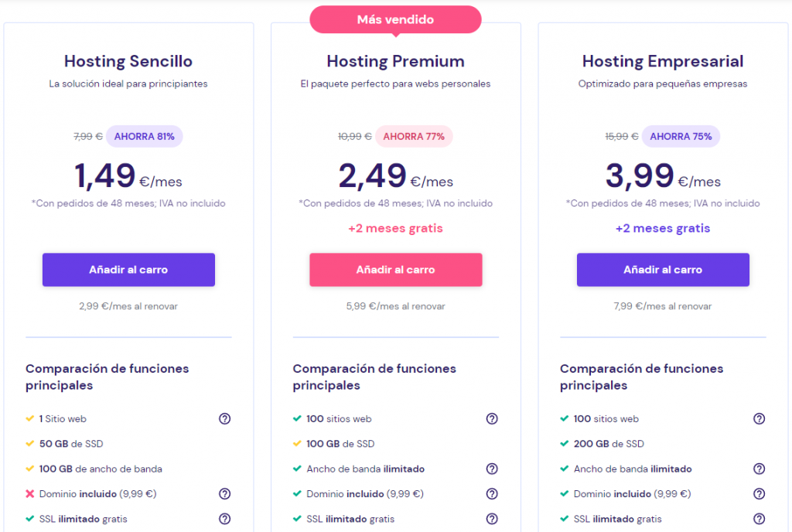Image resolution: width=792 pixels, height=532 pixels.
Task: Open the tooltip for Empresarial's "200 GB de SSD"
Action: click(x=759, y=444)
